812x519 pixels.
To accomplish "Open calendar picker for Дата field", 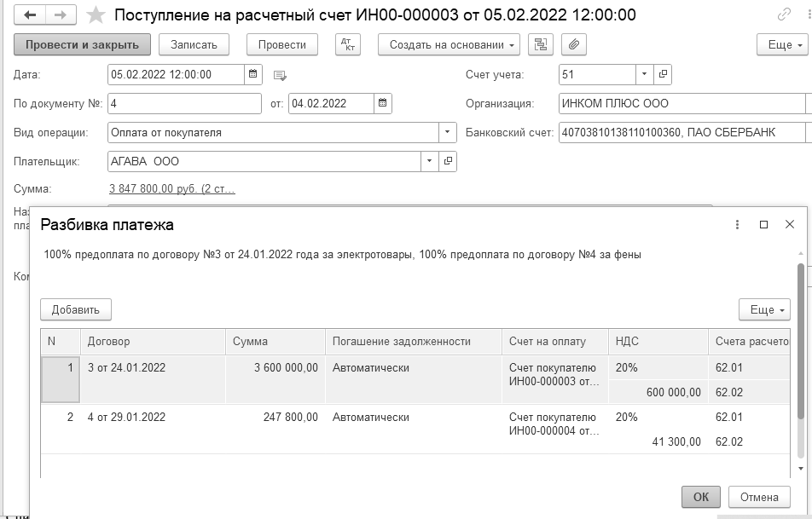I will click(x=252, y=74).
